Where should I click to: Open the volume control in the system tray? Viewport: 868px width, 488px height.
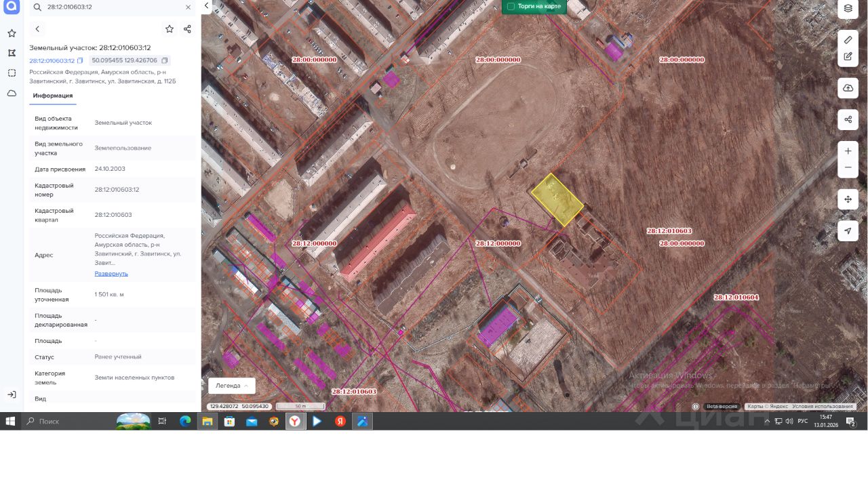[789, 421]
